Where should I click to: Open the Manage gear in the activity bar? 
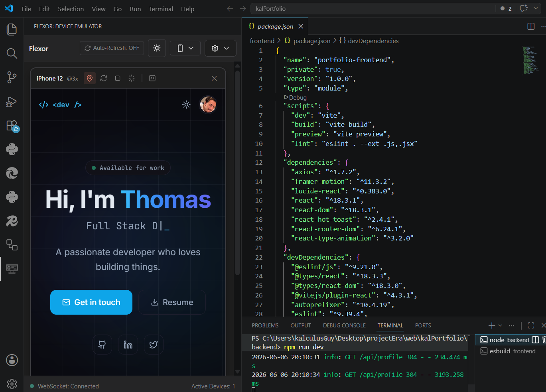click(x=12, y=384)
